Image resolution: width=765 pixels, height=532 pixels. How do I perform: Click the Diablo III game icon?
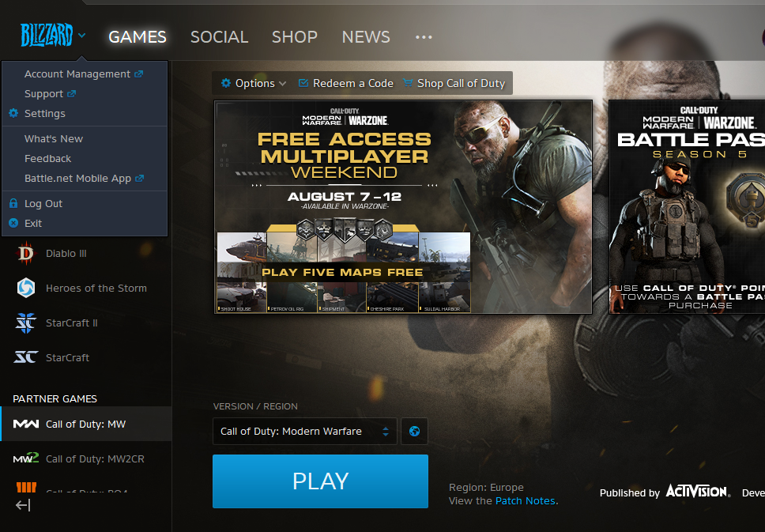pyautogui.click(x=26, y=253)
